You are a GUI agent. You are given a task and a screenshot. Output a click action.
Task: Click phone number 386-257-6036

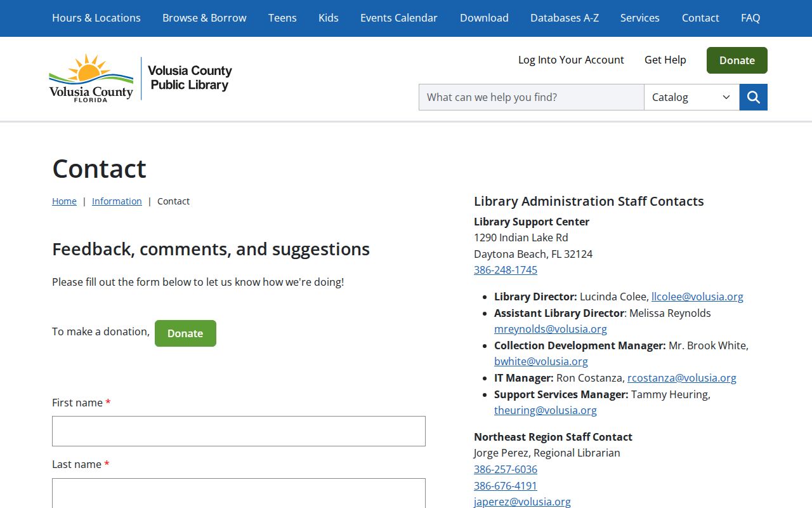point(506,469)
